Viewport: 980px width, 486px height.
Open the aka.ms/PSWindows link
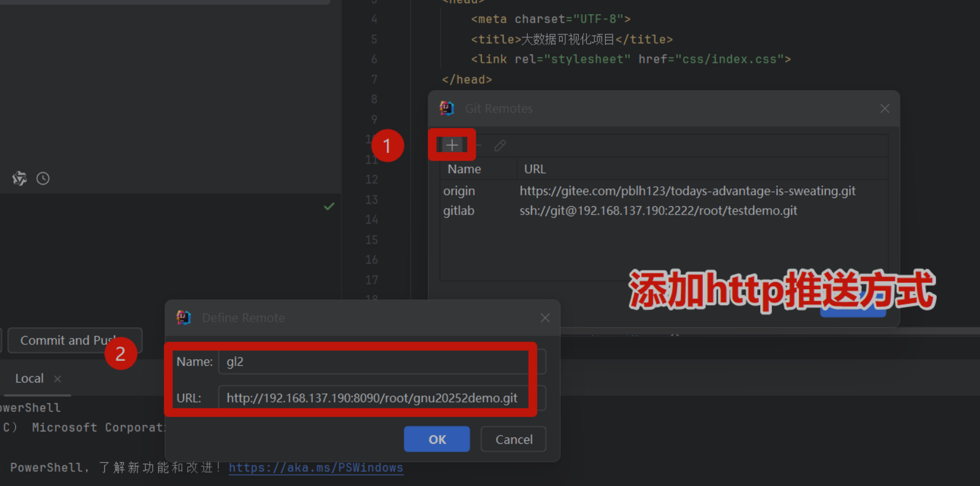pos(316,468)
